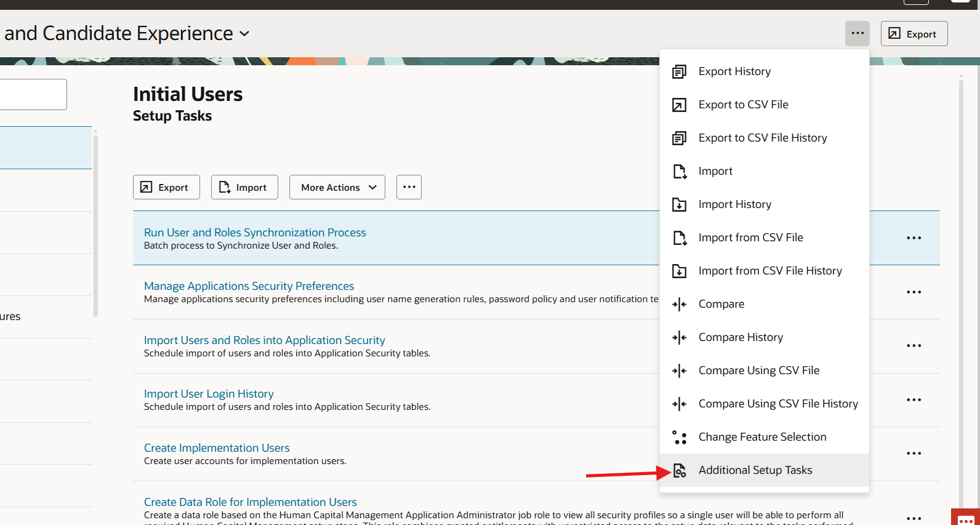Click the Change Feature Selection icon
The image size is (980, 525).
point(679,438)
